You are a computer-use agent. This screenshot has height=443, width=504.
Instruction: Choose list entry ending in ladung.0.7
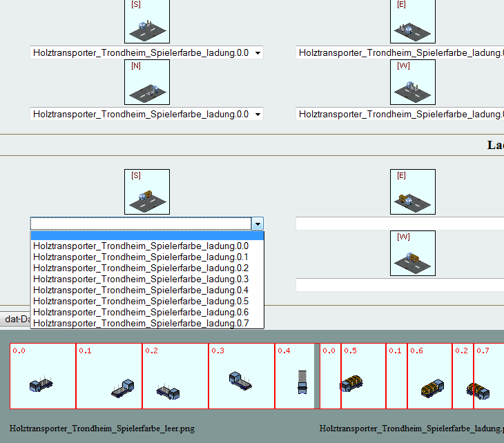141,323
